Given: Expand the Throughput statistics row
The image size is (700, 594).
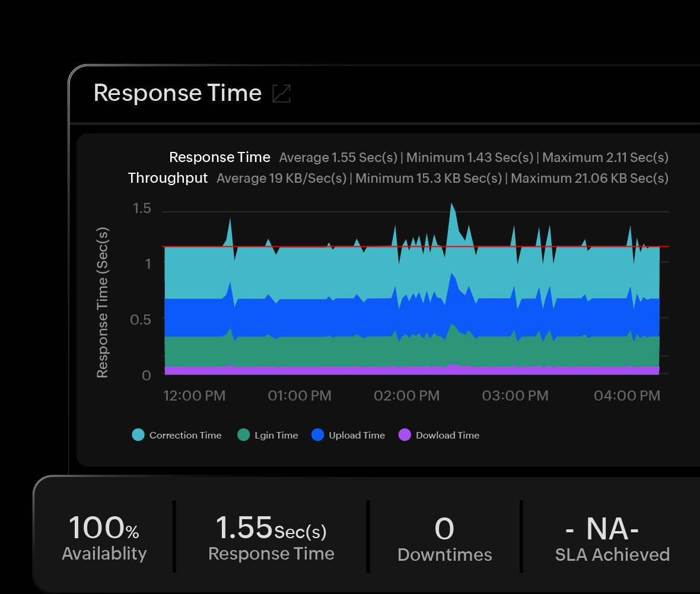Looking at the screenshot, I should (168, 178).
